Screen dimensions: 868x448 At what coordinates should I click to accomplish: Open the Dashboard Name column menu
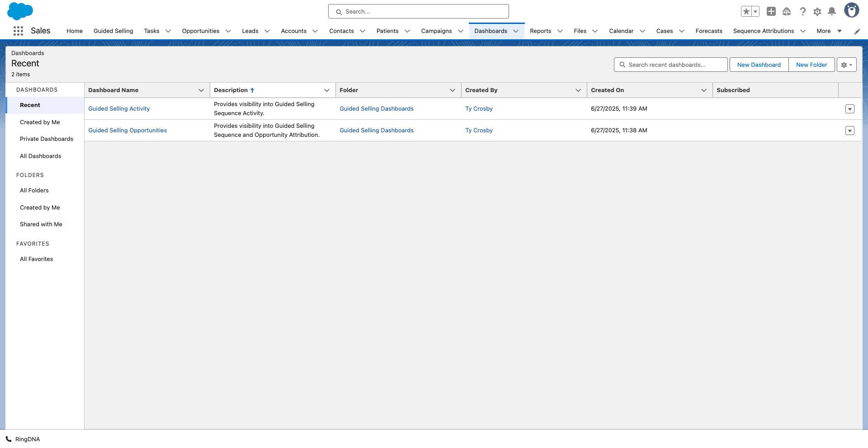pos(201,90)
